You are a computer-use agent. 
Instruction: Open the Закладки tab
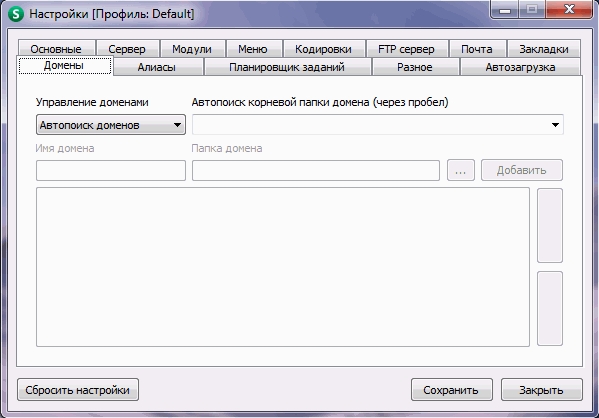click(544, 49)
